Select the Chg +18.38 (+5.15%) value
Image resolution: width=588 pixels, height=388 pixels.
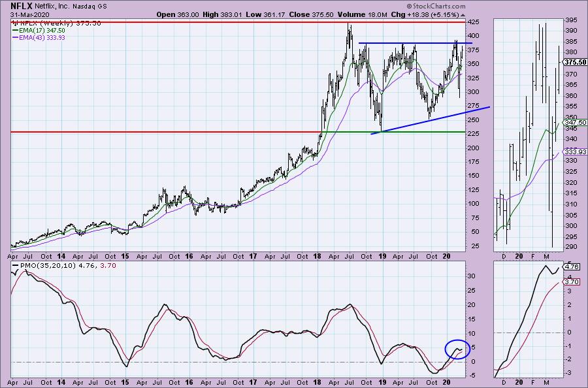coord(425,14)
